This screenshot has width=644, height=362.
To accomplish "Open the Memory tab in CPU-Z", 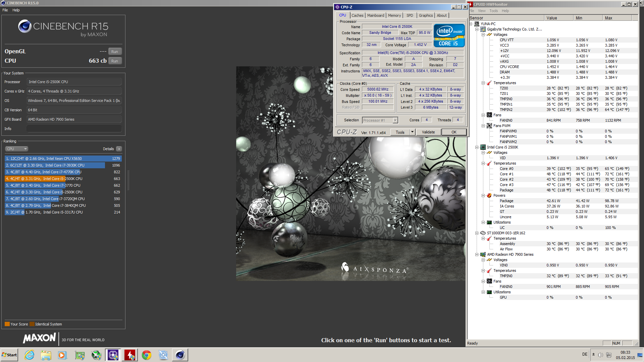I will [x=394, y=15].
